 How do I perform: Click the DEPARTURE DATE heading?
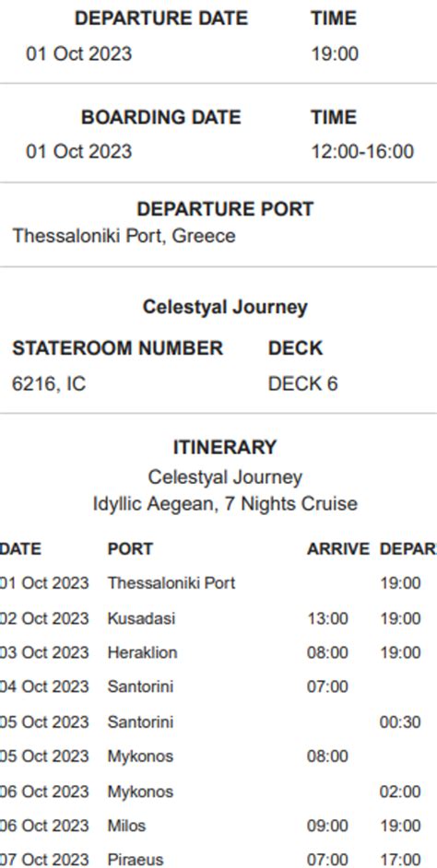tap(161, 18)
